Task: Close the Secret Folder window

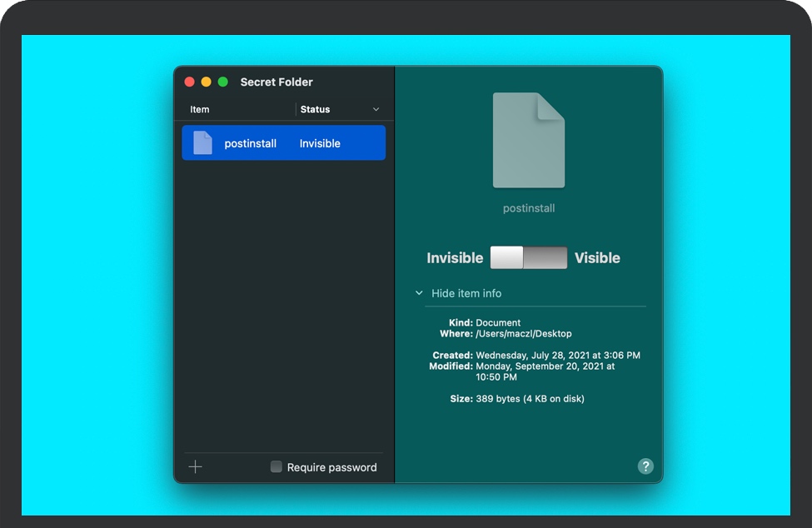Action: tap(190, 82)
